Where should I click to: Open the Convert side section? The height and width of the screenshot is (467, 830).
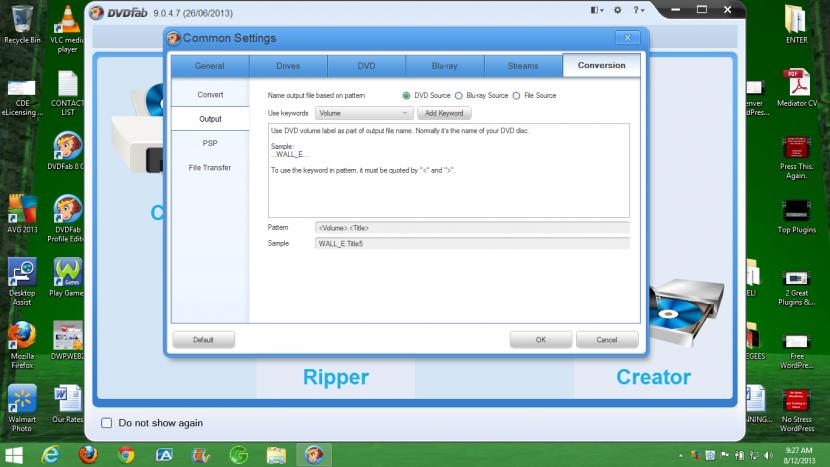tap(210, 95)
